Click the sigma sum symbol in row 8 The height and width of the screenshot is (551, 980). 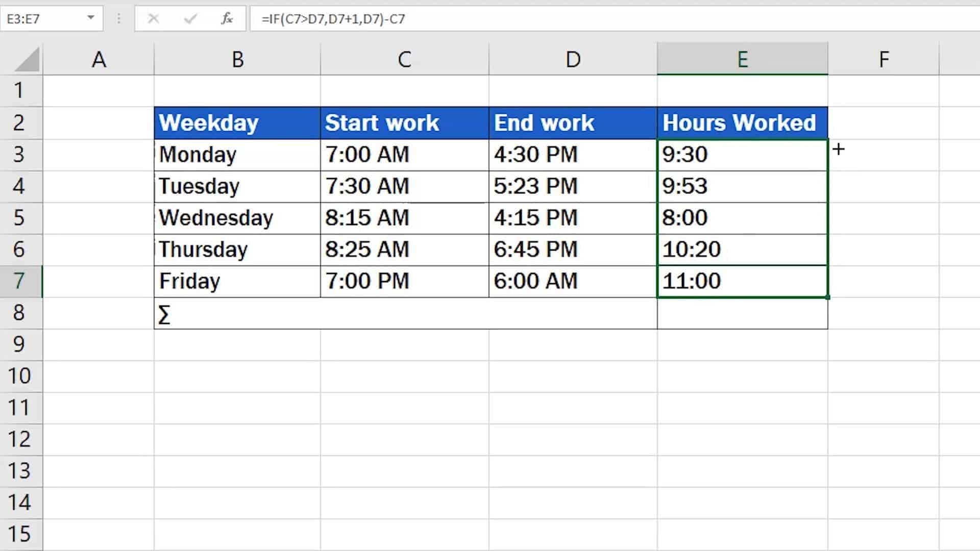164,314
